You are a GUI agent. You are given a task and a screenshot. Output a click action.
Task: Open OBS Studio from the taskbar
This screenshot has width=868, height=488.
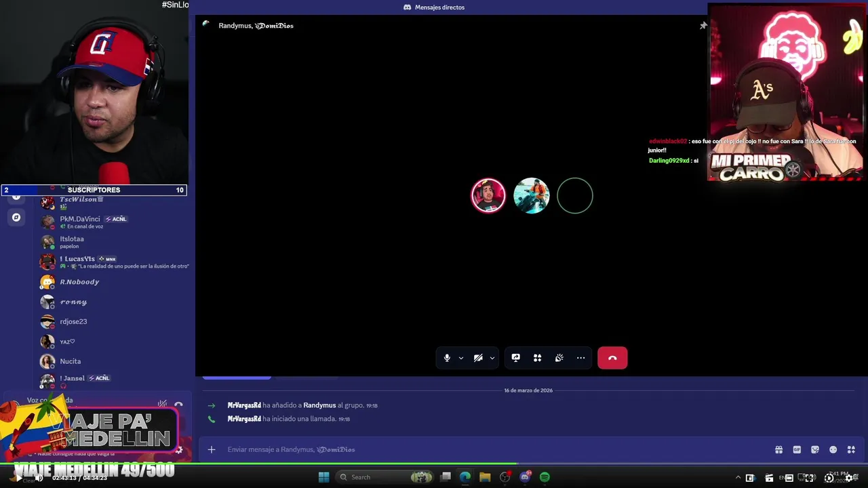(x=505, y=477)
